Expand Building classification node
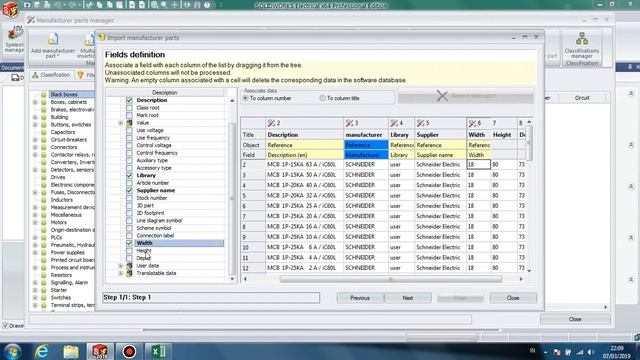 [35, 117]
